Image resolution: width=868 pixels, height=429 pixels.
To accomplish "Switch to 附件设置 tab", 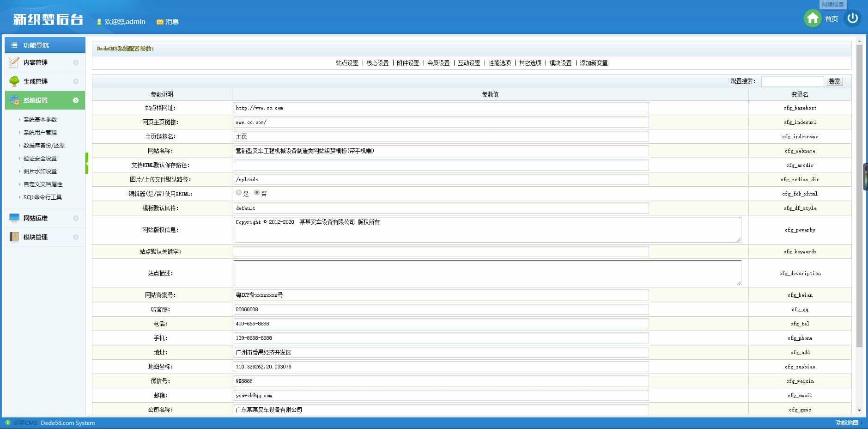I will pos(408,63).
